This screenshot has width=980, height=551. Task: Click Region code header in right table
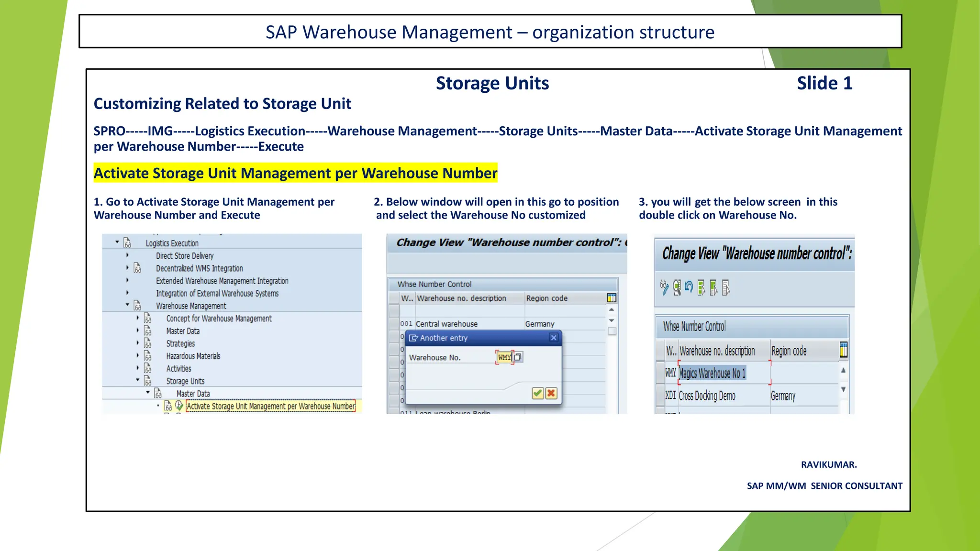[x=804, y=351]
